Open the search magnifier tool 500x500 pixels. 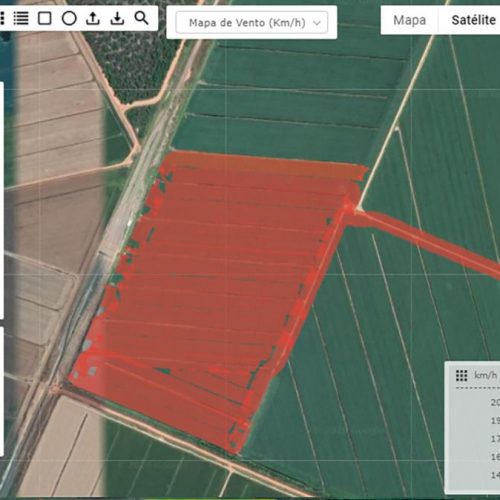tap(141, 18)
